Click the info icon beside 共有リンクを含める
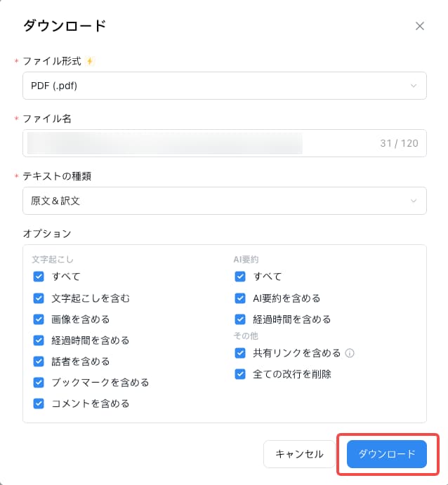448x485 pixels. click(x=350, y=353)
